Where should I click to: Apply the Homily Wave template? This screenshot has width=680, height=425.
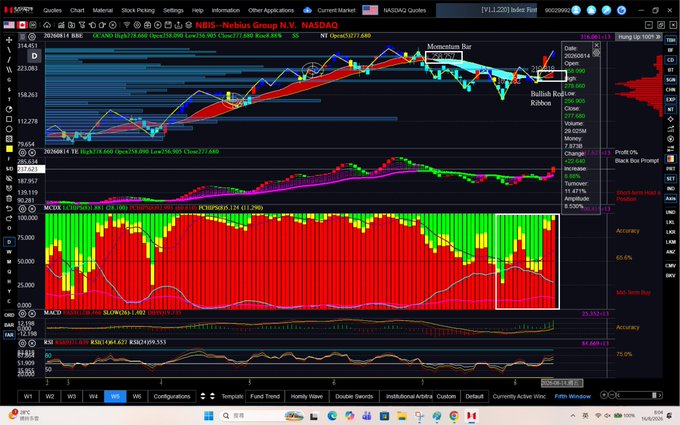click(307, 396)
